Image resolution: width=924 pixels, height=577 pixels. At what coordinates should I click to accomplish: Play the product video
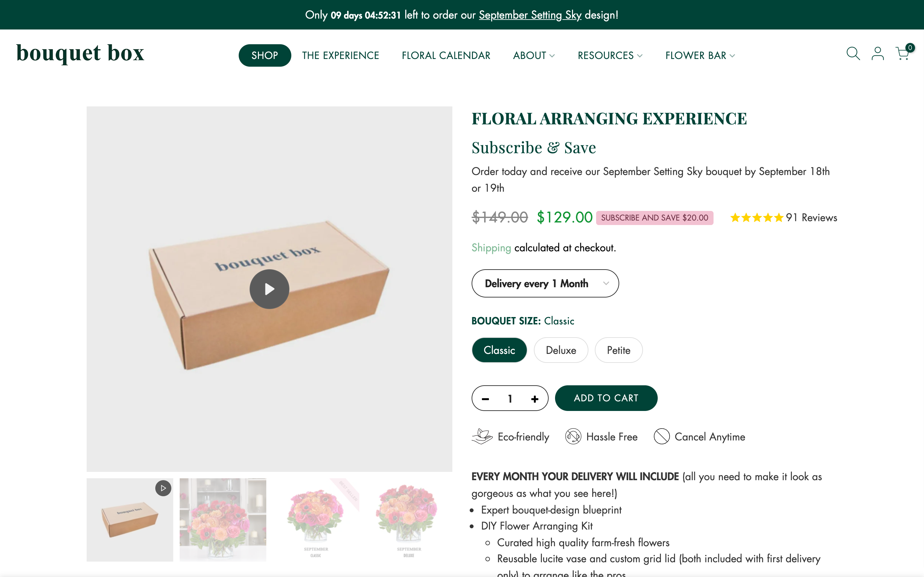pyautogui.click(x=269, y=289)
